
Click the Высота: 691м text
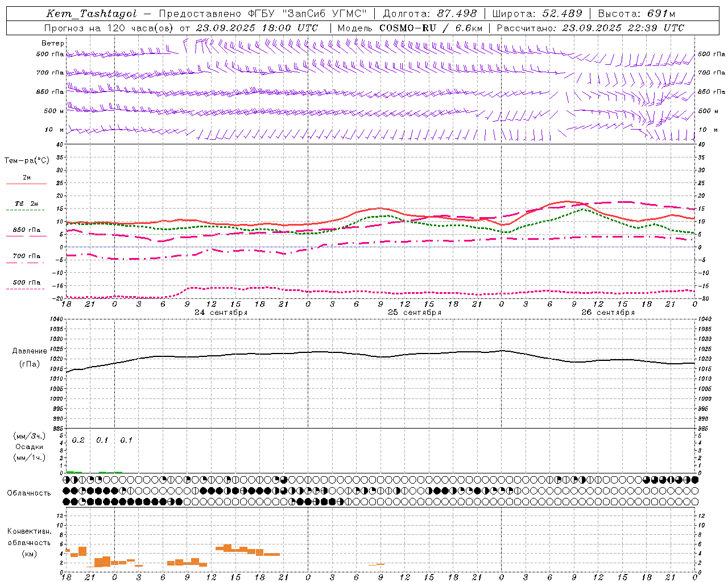point(636,14)
